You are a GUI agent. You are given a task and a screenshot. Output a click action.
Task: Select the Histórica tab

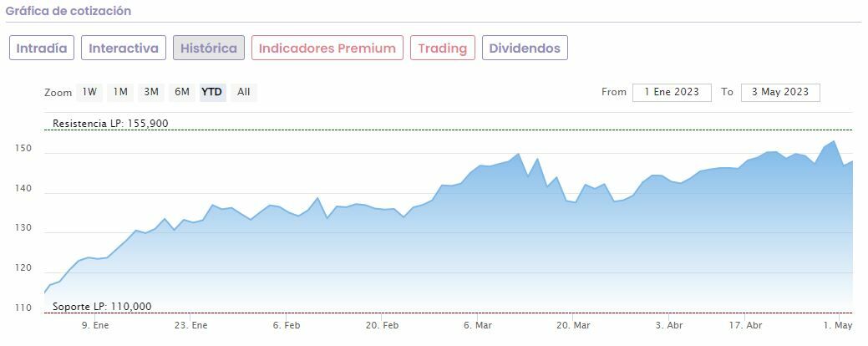tap(209, 48)
